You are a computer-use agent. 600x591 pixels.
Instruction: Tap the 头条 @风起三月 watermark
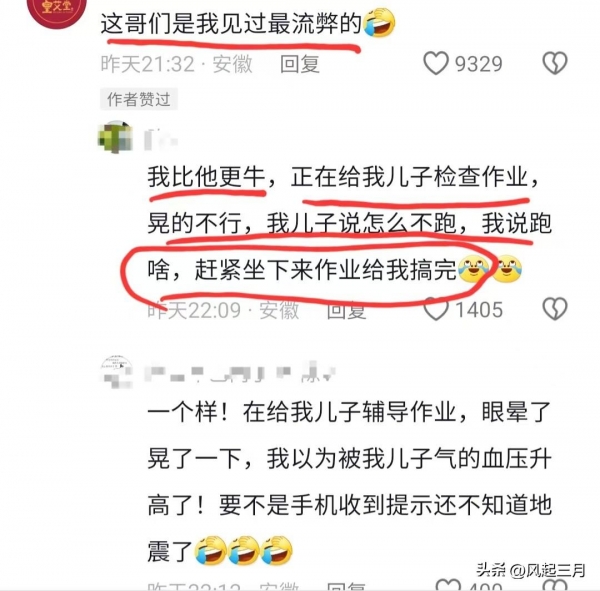pos(531,570)
